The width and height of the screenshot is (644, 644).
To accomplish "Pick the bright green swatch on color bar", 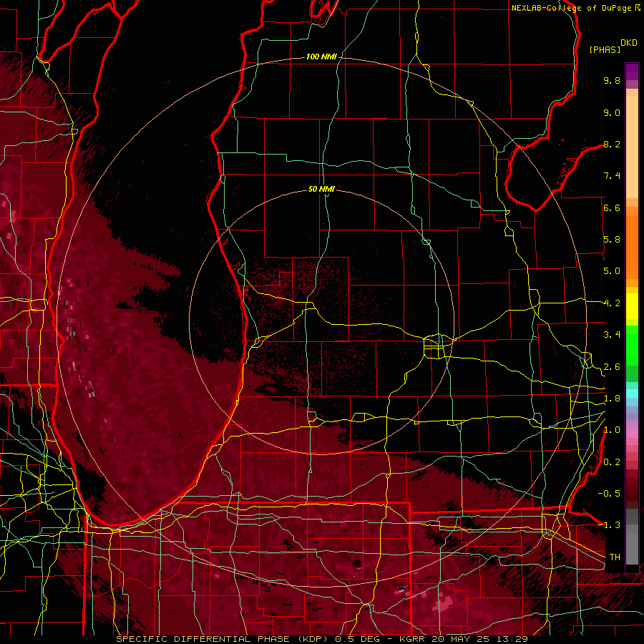I will 632,347.
